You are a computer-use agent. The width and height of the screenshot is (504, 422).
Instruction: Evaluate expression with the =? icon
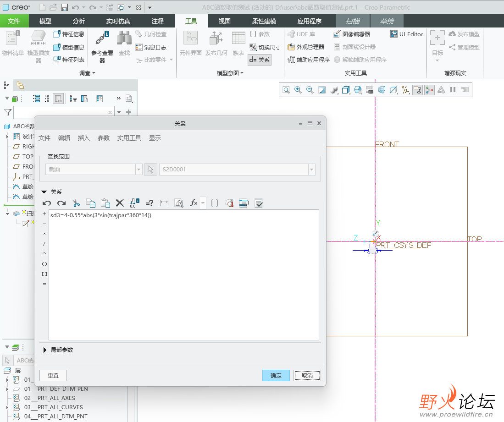point(149,203)
